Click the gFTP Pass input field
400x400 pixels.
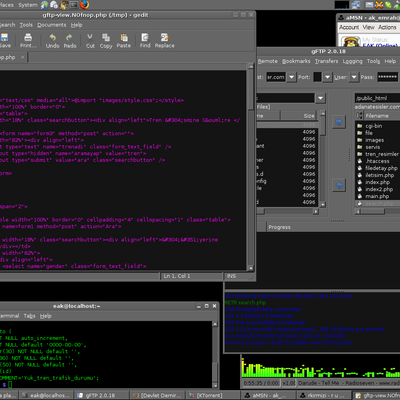click(x=388, y=77)
